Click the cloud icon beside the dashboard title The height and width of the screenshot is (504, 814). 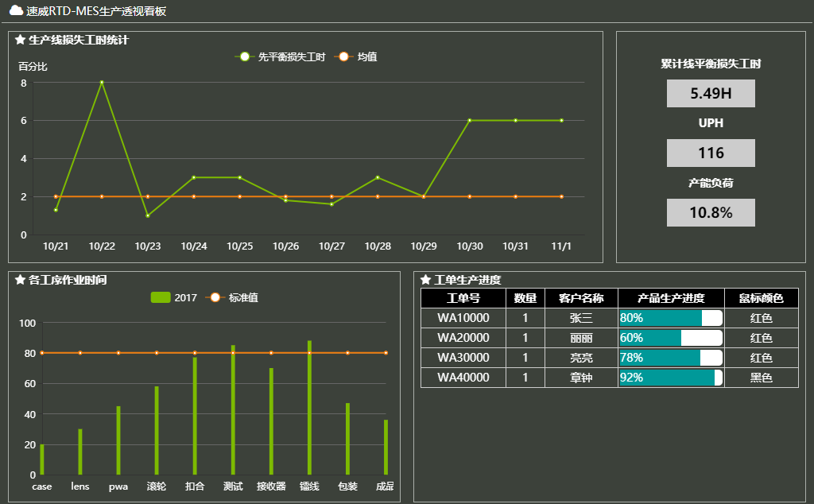(16, 11)
